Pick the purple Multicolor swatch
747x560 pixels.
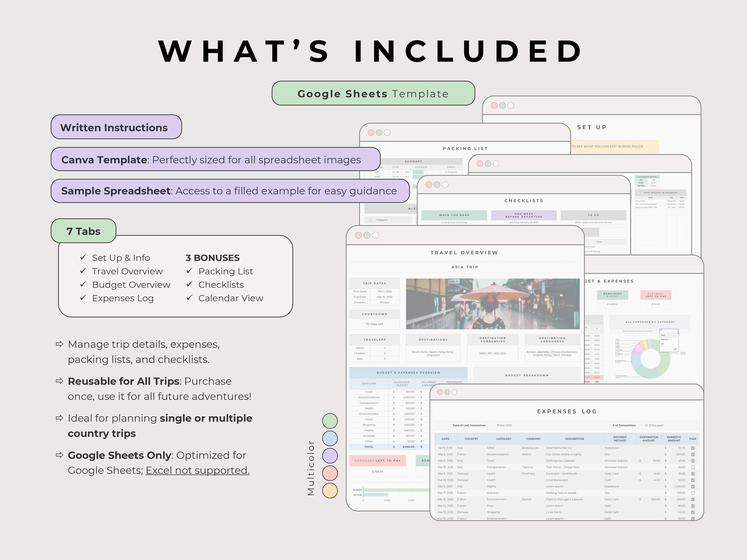click(330, 456)
